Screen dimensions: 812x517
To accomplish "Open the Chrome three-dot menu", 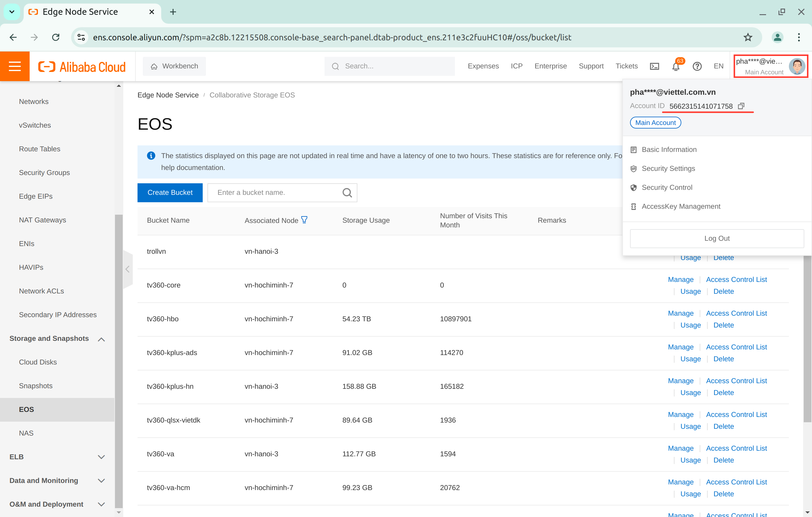I will pos(798,37).
